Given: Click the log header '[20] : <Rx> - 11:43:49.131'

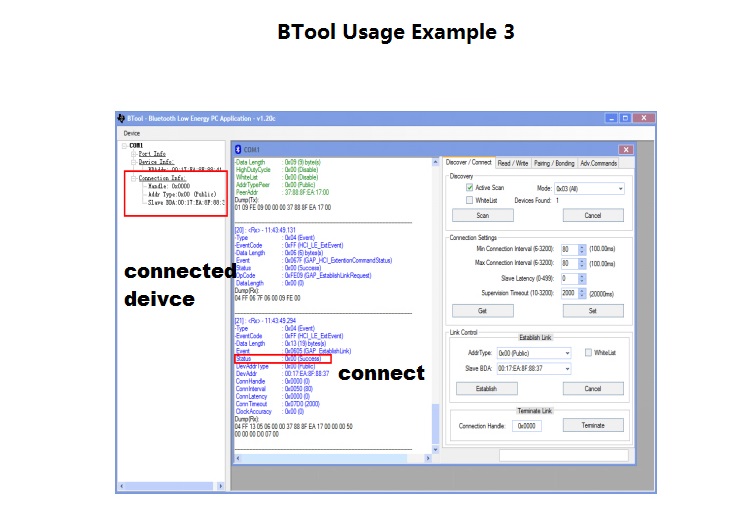Looking at the screenshot, I should [265, 230].
